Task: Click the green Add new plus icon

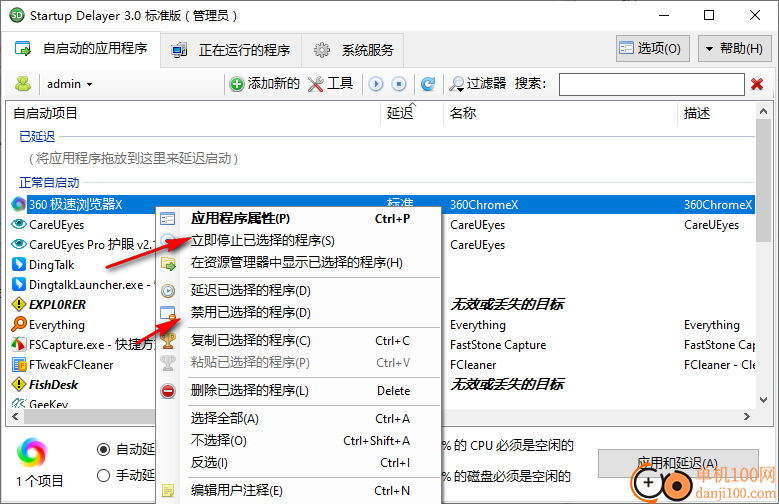Action: point(237,84)
